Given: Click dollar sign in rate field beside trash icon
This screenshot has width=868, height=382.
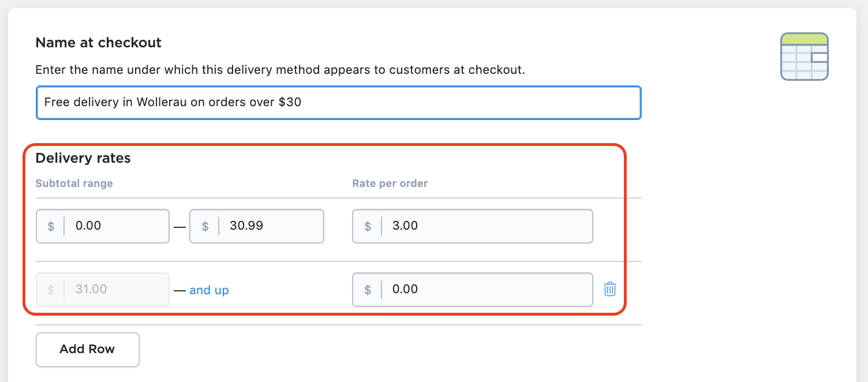Looking at the screenshot, I should pyautogui.click(x=368, y=290).
